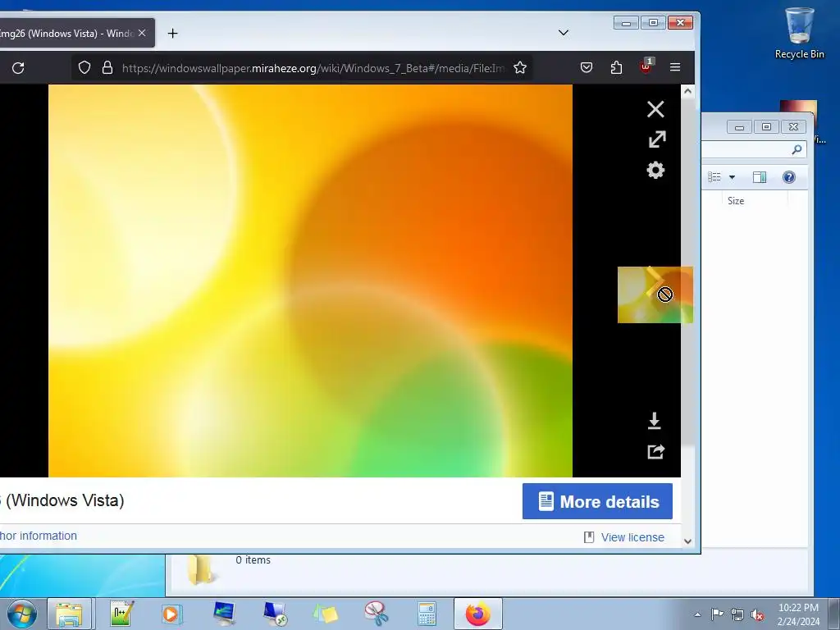The image size is (840, 630).
Task: Click the Explorer window search box
Action: click(x=755, y=149)
